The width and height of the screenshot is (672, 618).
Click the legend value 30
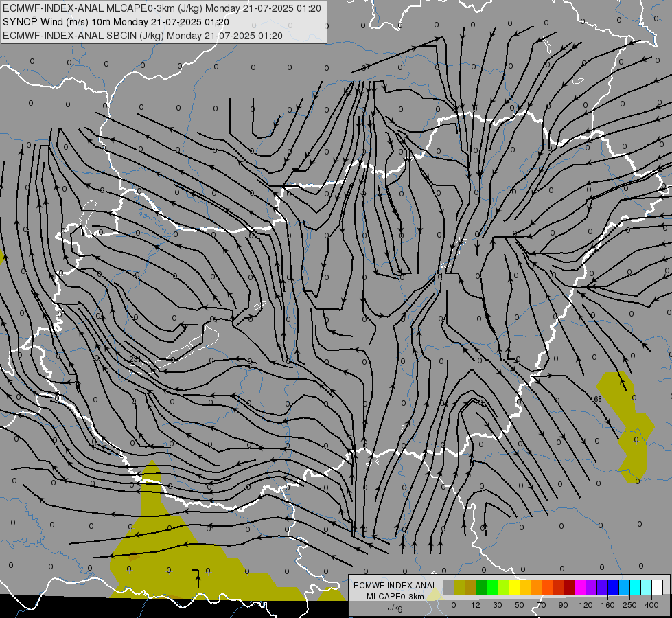click(498, 605)
